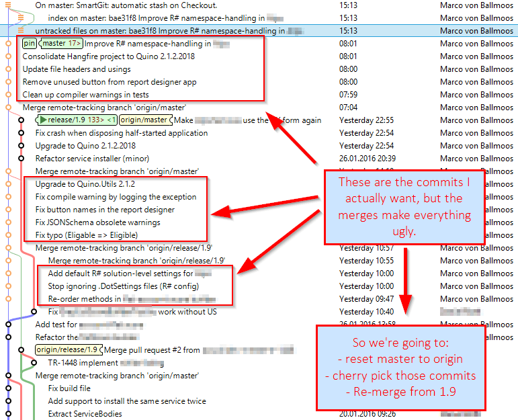The width and height of the screenshot is (518, 420).
Task: Click stash icon beside 'automatic stash on Checkout'
Action: click(8, 5)
